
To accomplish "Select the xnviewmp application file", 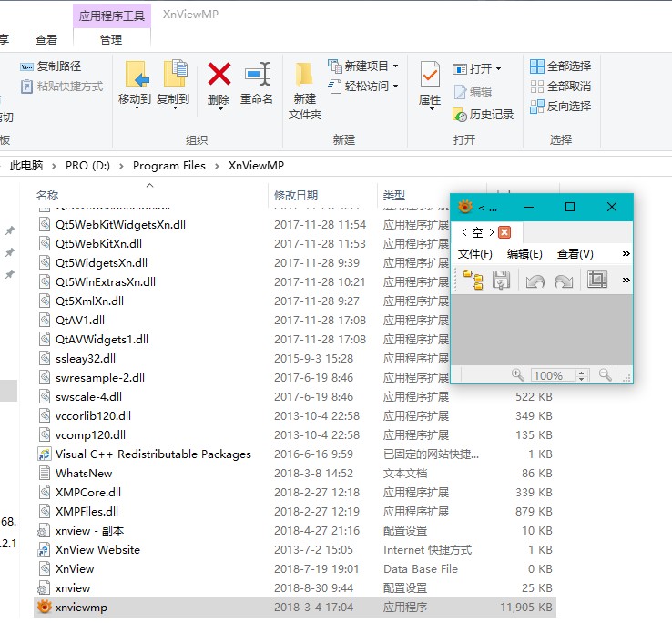I will coord(295,608).
